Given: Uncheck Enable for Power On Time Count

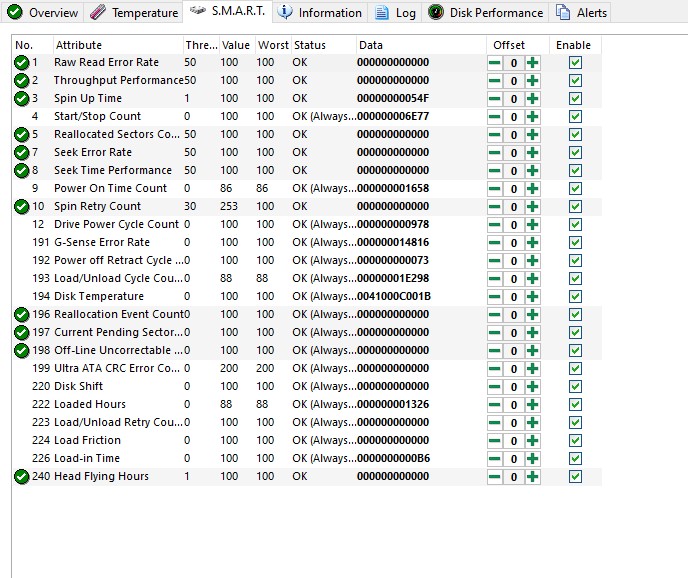Looking at the screenshot, I should pos(575,189).
